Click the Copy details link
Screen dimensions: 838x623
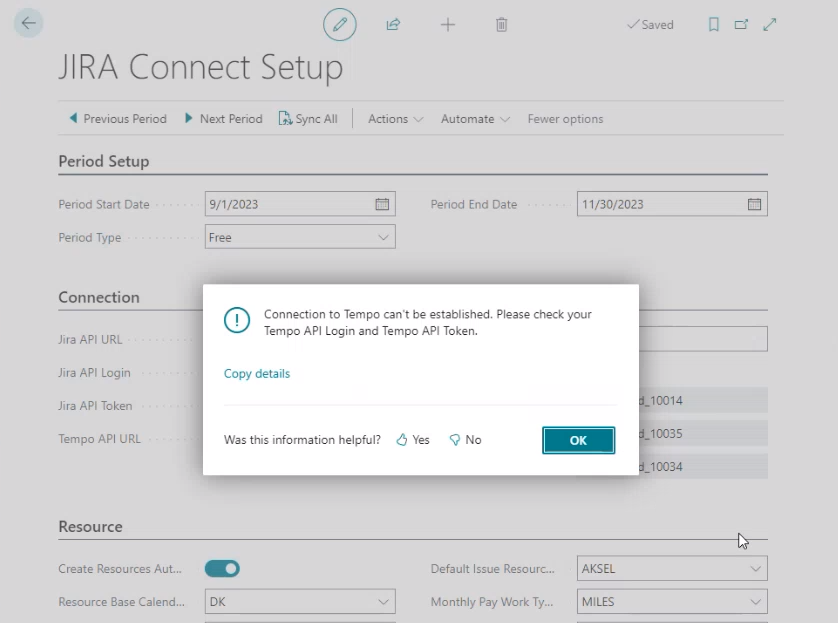coord(257,373)
